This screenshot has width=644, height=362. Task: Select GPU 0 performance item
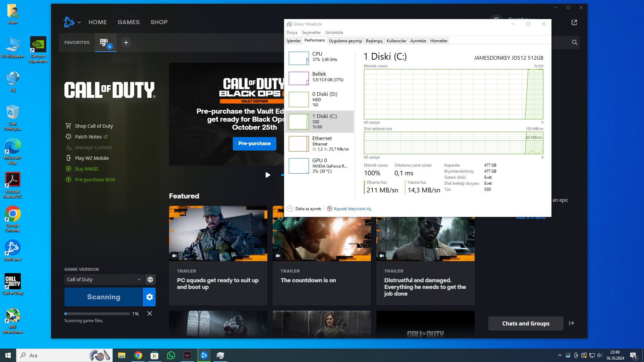coord(320,166)
